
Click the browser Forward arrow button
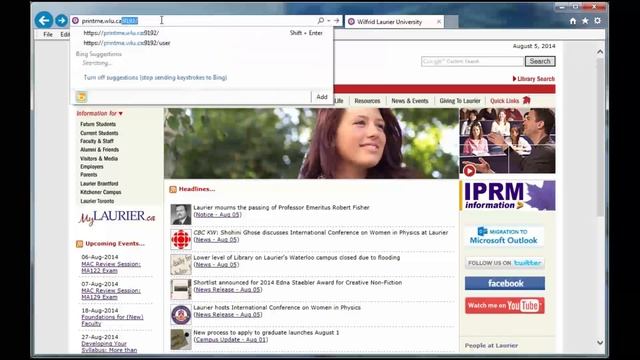click(x=61, y=20)
